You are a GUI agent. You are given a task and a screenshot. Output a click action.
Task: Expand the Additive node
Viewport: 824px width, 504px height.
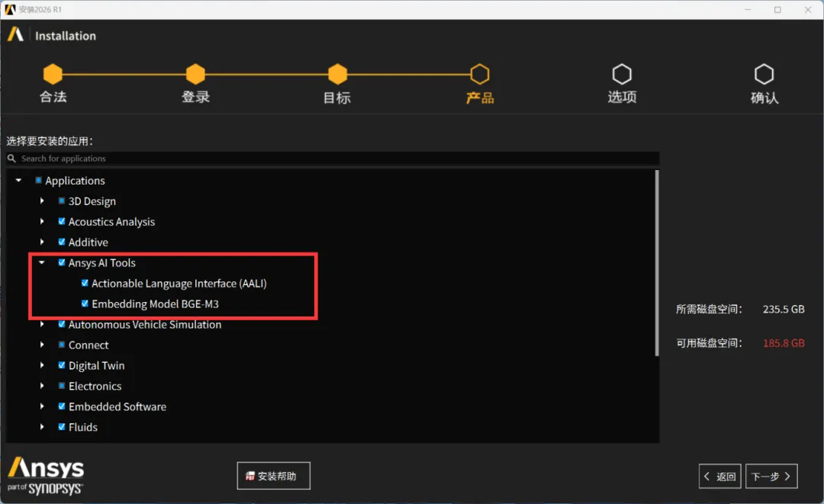42,242
